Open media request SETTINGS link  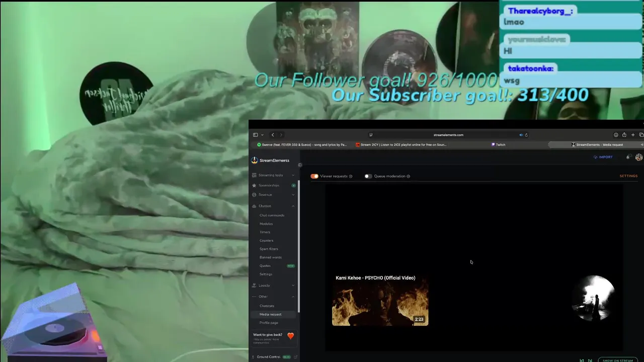point(628,176)
